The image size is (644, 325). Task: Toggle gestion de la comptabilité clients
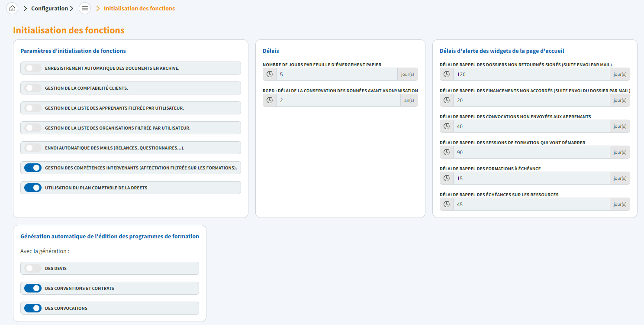click(33, 88)
